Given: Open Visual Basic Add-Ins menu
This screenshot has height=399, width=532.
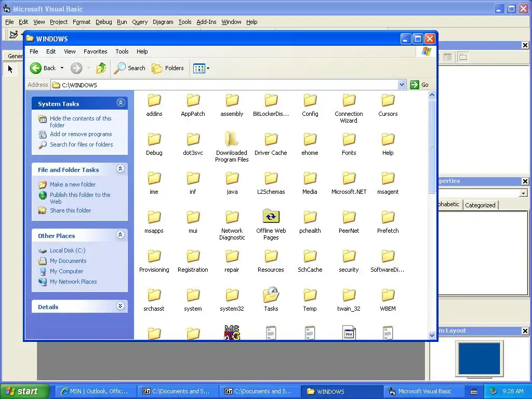Looking at the screenshot, I should click(206, 22).
